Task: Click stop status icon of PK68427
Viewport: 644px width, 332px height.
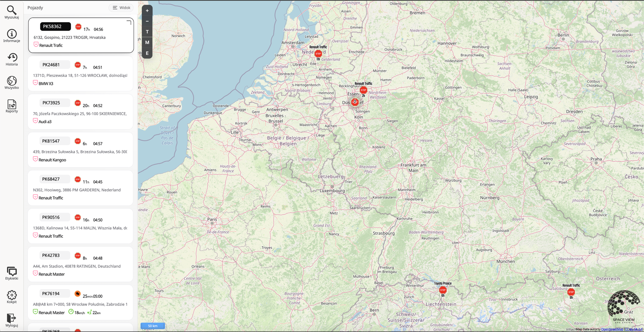Action: tap(78, 179)
